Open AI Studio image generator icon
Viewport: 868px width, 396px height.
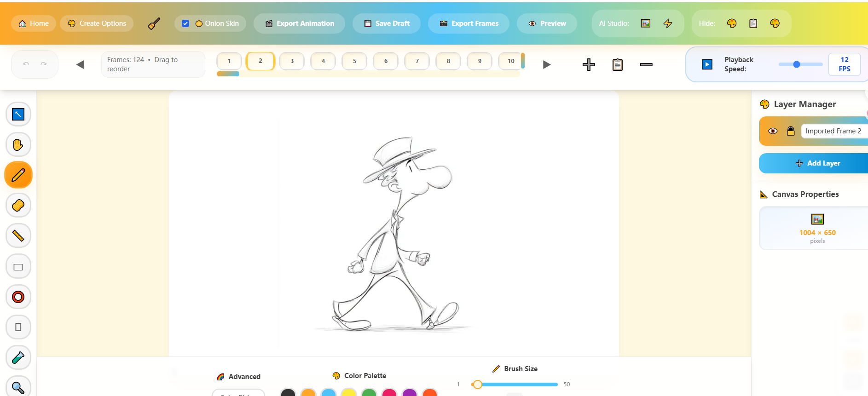point(646,23)
